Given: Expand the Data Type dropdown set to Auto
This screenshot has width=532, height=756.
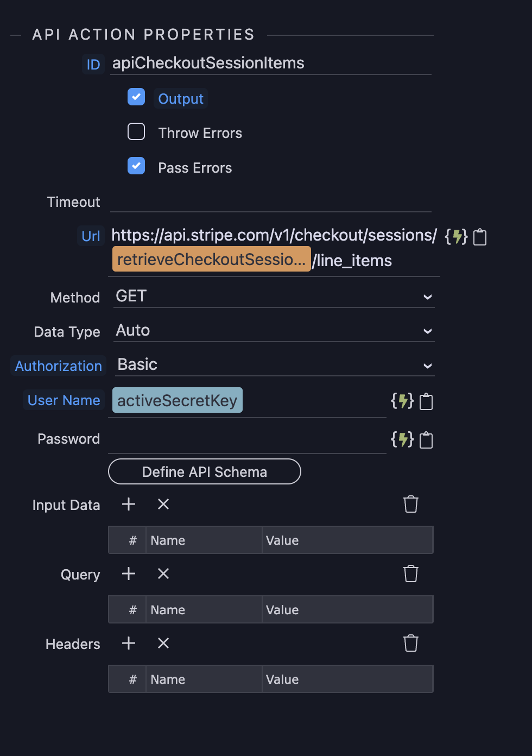Looking at the screenshot, I should pos(274,331).
